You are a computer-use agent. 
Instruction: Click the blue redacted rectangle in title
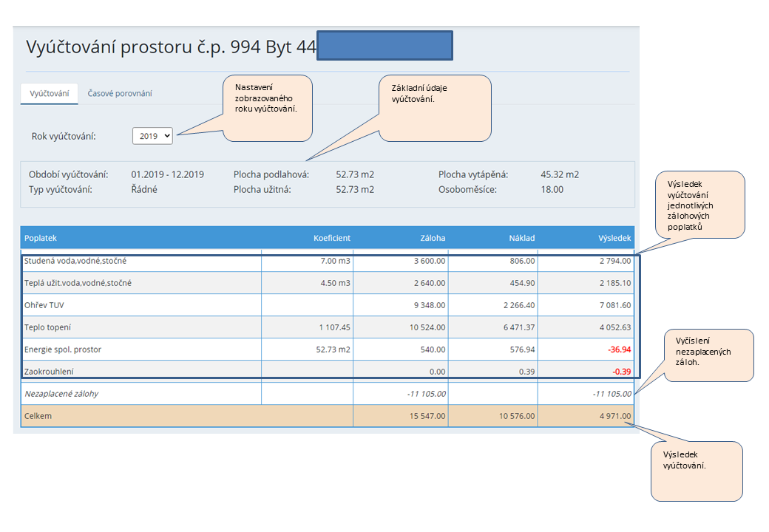coord(384,46)
